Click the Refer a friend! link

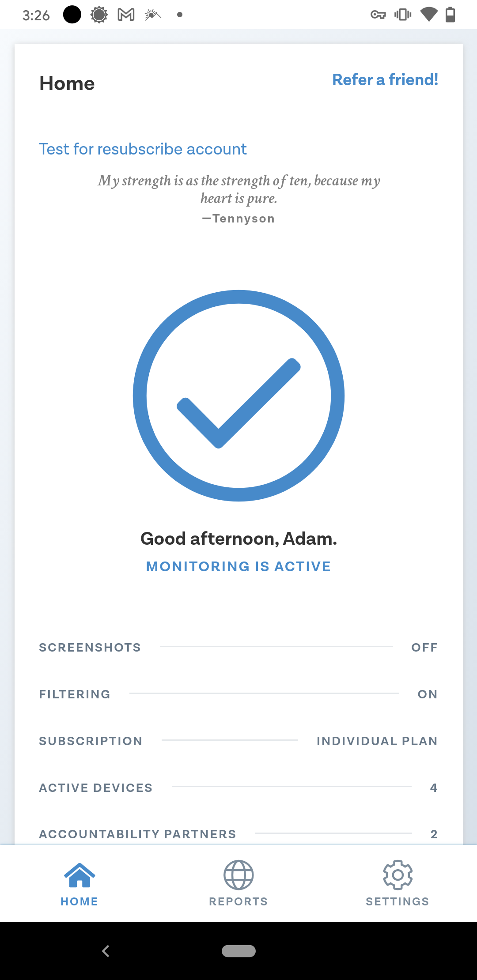[x=385, y=80]
